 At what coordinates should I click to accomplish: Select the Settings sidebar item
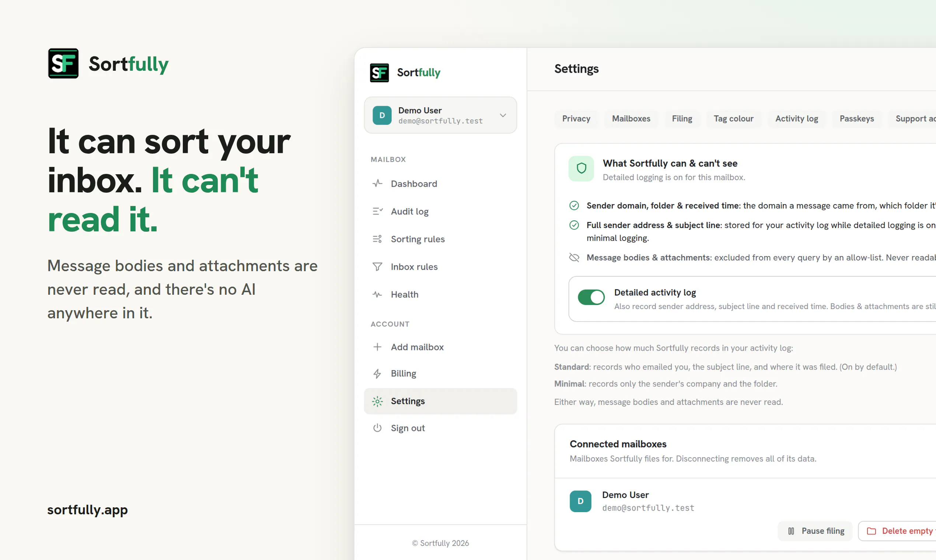(440, 401)
